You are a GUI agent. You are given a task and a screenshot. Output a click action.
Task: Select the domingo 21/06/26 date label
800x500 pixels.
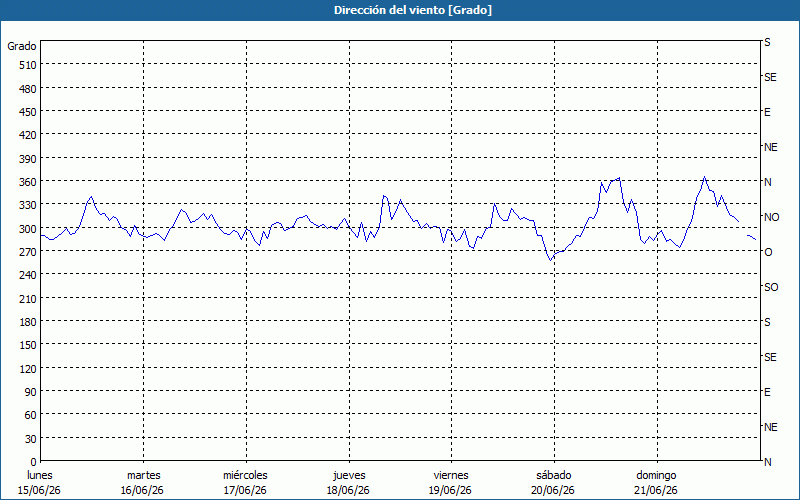(657, 483)
